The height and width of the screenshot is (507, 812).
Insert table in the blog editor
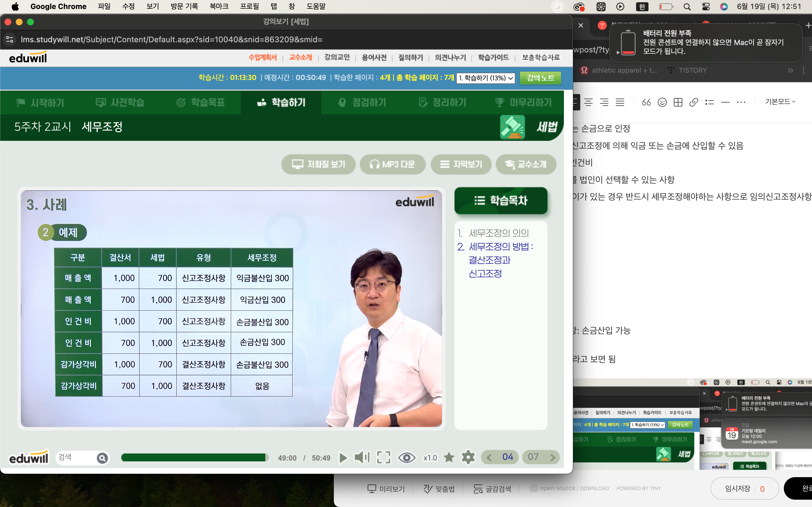click(678, 102)
